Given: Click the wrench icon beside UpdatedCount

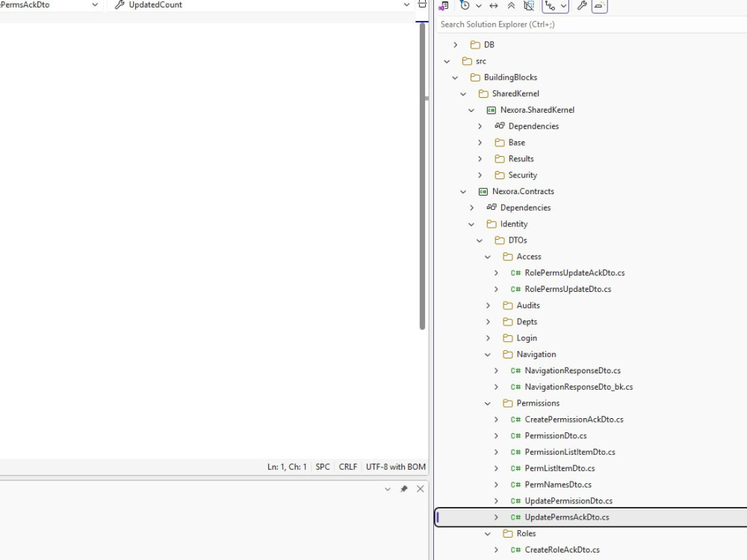Looking at the screenshot, I should (x=120, y=4).
